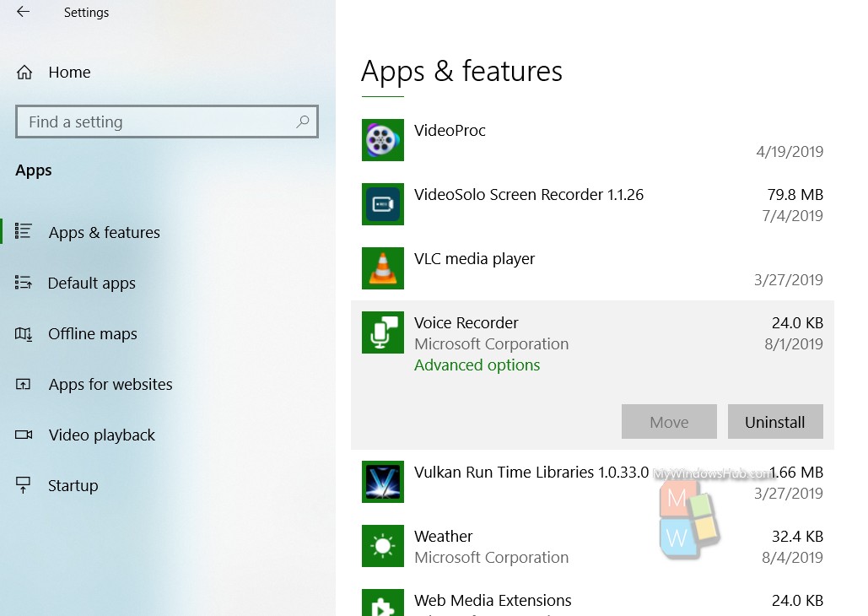The height and width of the screenshot is (616, 868).
Task: Select the VLC media player name
Action: 475,259
